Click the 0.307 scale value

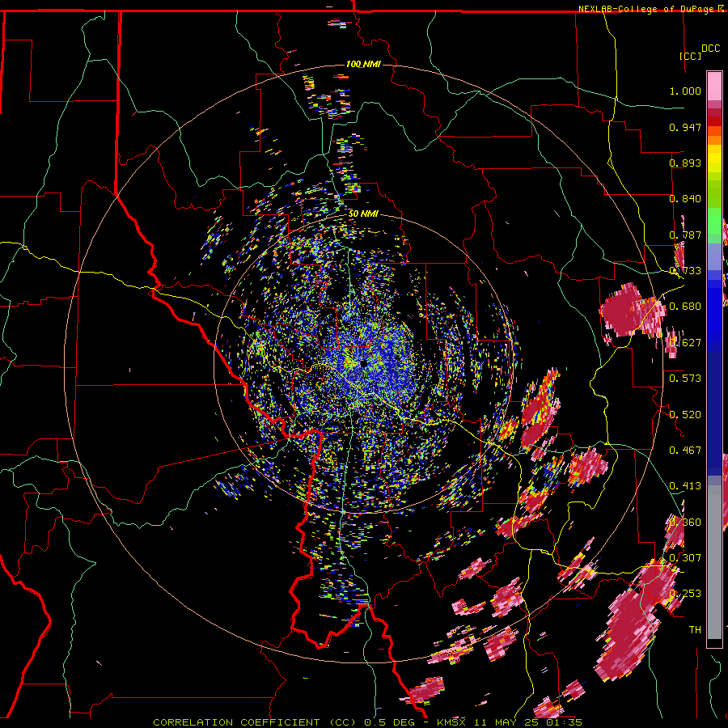point(685,557)
